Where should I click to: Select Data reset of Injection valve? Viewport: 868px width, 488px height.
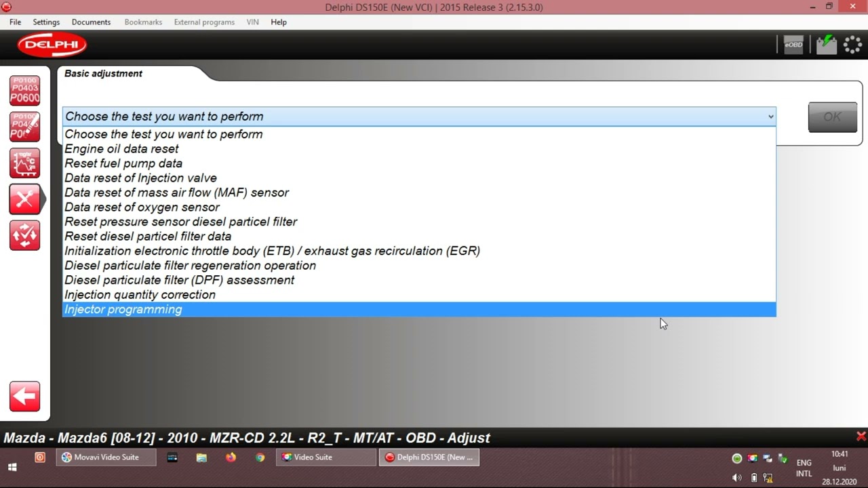419,178
